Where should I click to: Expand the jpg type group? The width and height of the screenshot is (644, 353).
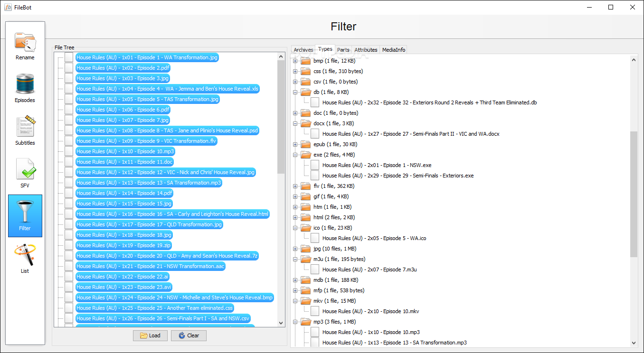[x=295, y=249]
